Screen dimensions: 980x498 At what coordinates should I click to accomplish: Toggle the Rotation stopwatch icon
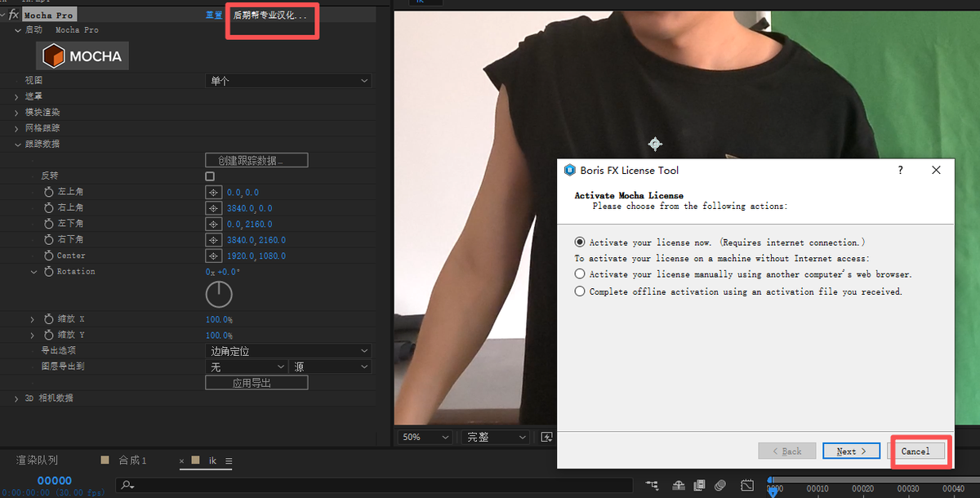pos(48,272)
